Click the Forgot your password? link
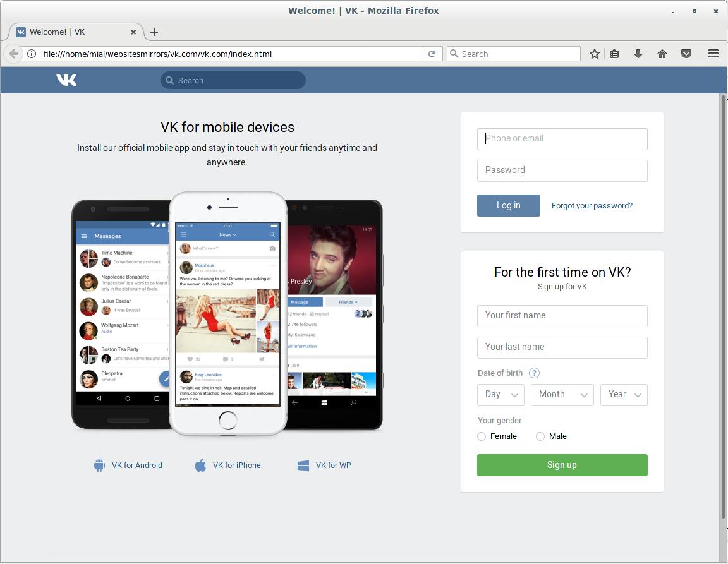This screenshot has width=728, height=564. pos(591,205)
